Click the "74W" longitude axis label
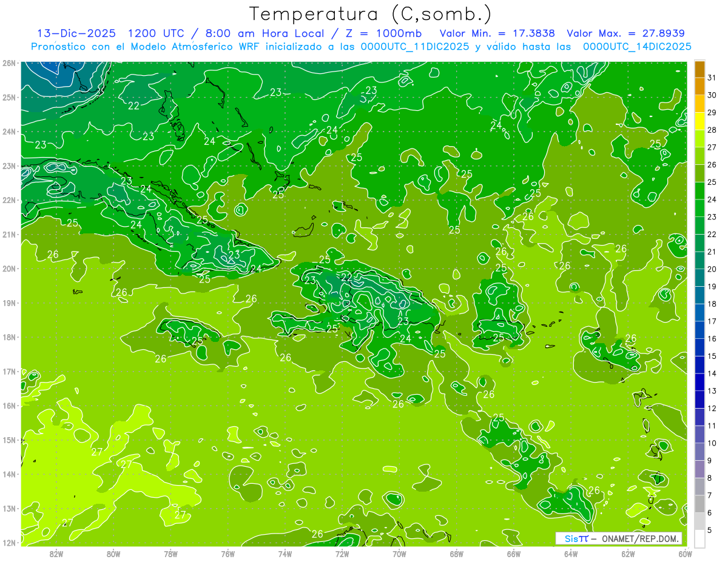This screenshot has height=562, width=728. [285, 553]
